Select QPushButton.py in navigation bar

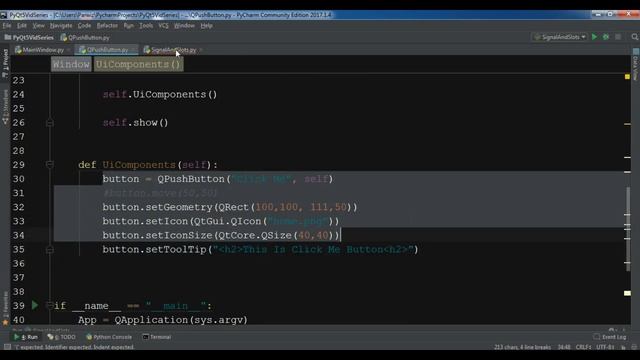85,38
